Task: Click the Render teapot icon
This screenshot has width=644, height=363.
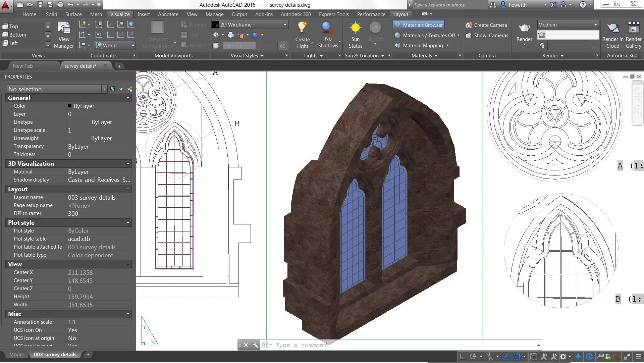Action: click(524, 28)
